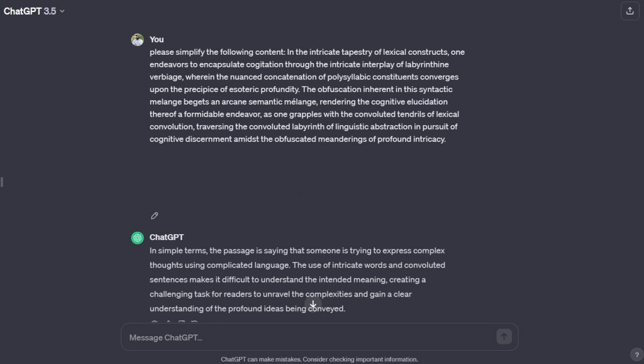Edit your prompt using the pencil icon

pos(154,215)
